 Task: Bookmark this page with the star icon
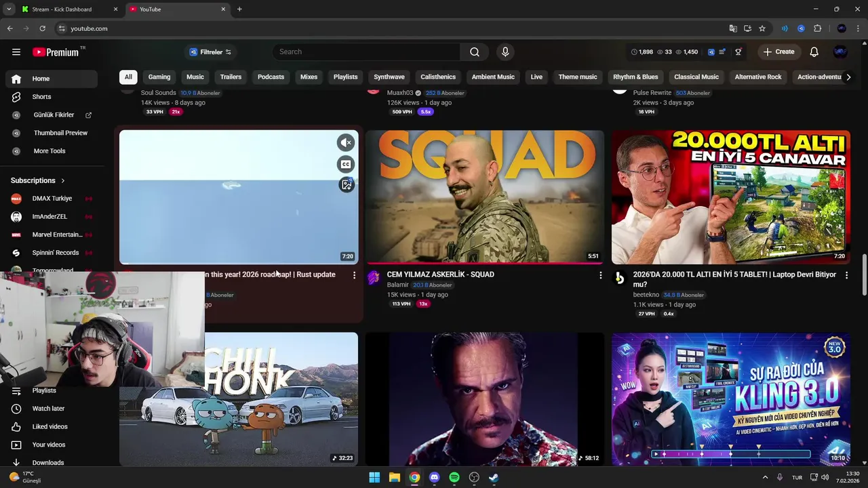(x=762, y=28)
